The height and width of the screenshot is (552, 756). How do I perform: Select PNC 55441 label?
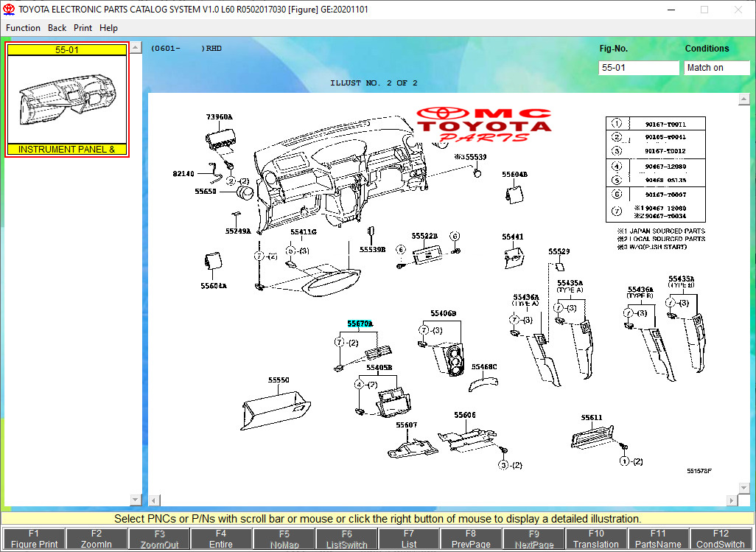pyautogui.click(x=513, y=237)
